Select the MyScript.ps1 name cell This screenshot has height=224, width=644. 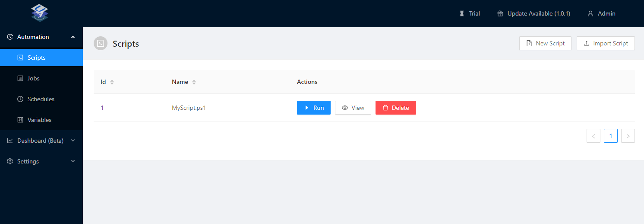tap(189, 108)
